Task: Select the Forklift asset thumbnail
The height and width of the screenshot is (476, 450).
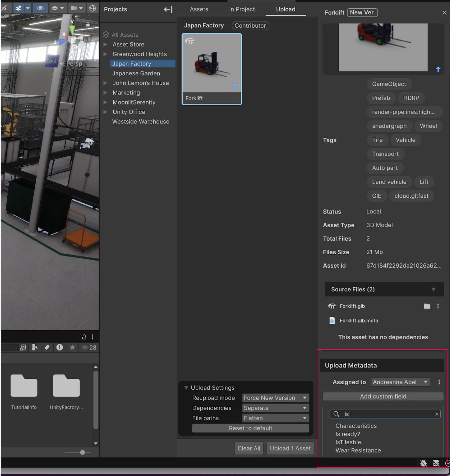Action: pos(212,69)
